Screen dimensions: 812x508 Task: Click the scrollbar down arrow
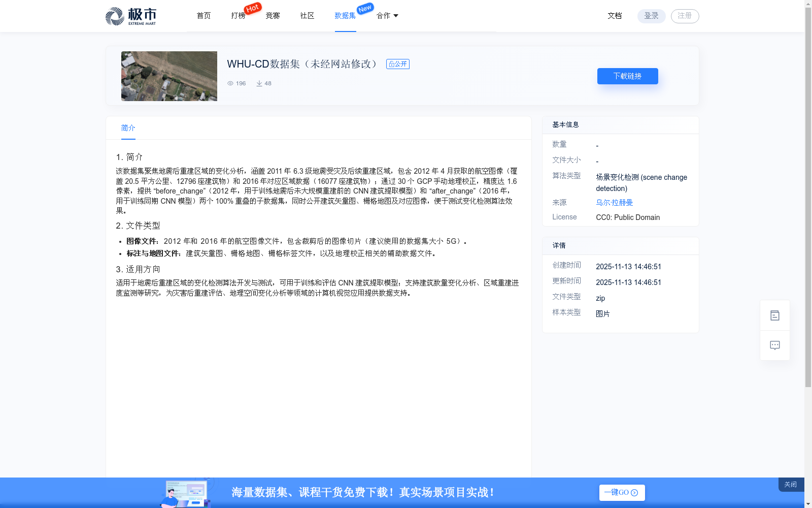808,504
